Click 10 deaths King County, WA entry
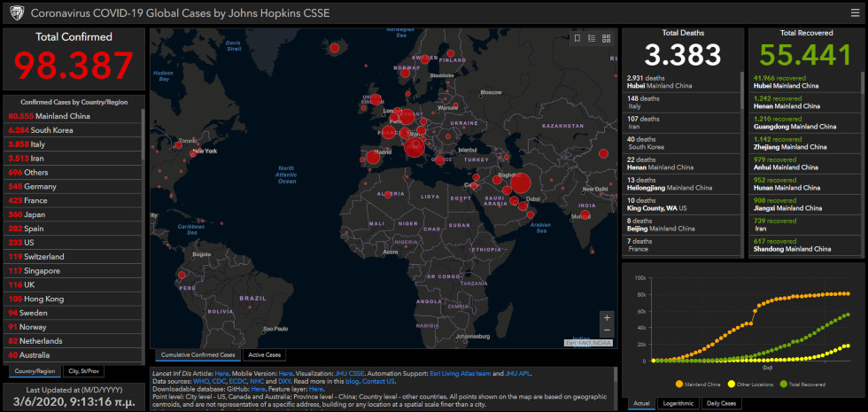 coord(682,205)
